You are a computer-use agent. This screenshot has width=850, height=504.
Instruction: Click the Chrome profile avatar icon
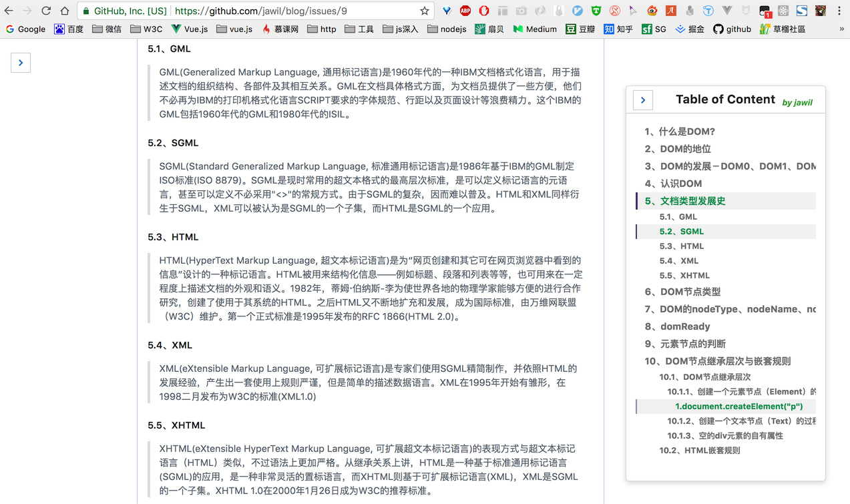(x=821, y=11)
